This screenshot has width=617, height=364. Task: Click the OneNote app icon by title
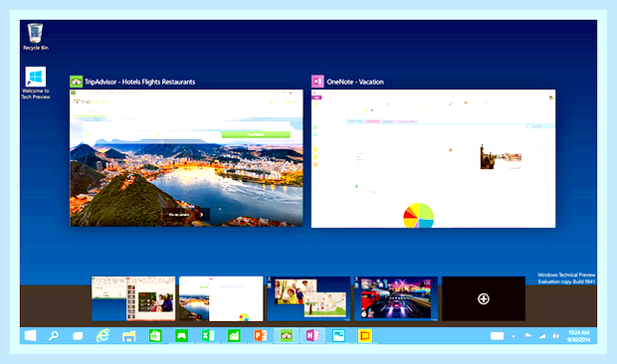point(317,82)
